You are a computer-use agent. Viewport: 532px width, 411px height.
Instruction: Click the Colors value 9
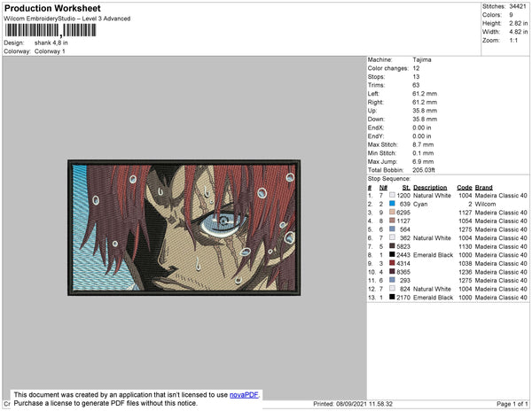pos(511,15)
